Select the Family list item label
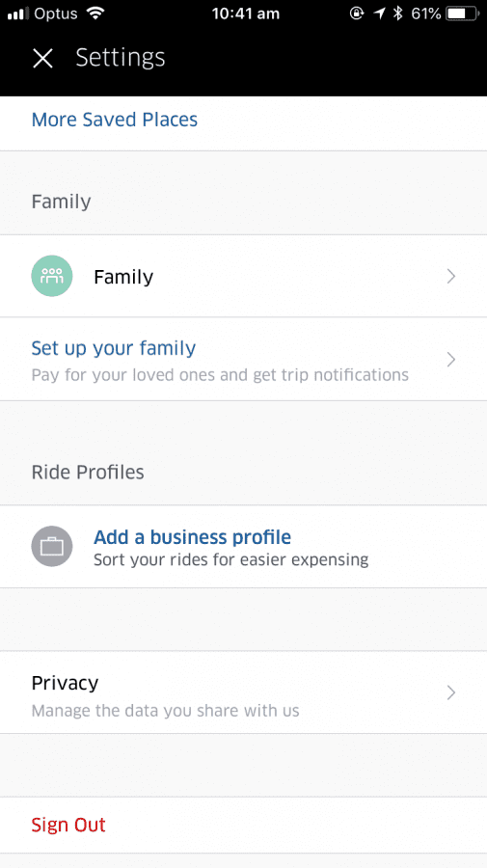This screenshot has width=487, height=868. pos(123,277)
